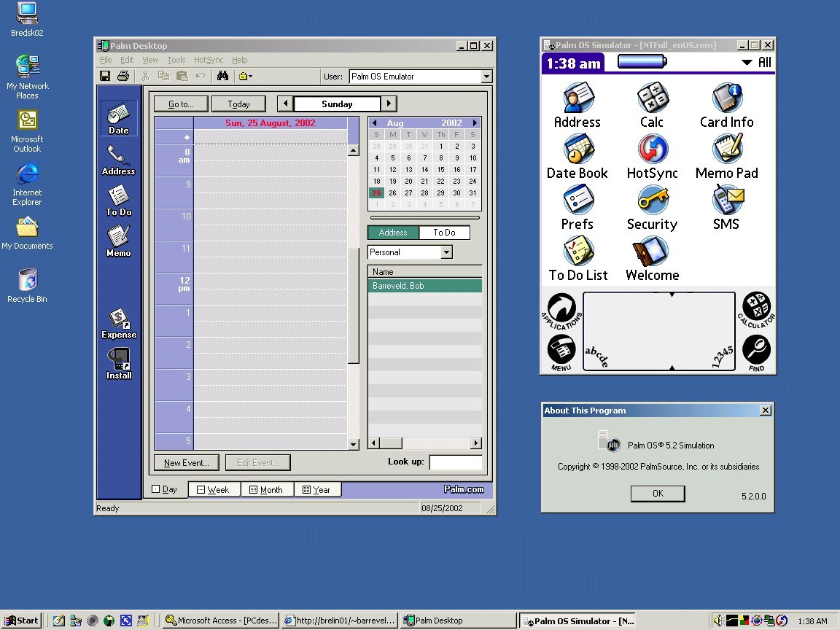
Task: Launch Address app in the Palm OS Simulator
Action: tap(577, 105)
